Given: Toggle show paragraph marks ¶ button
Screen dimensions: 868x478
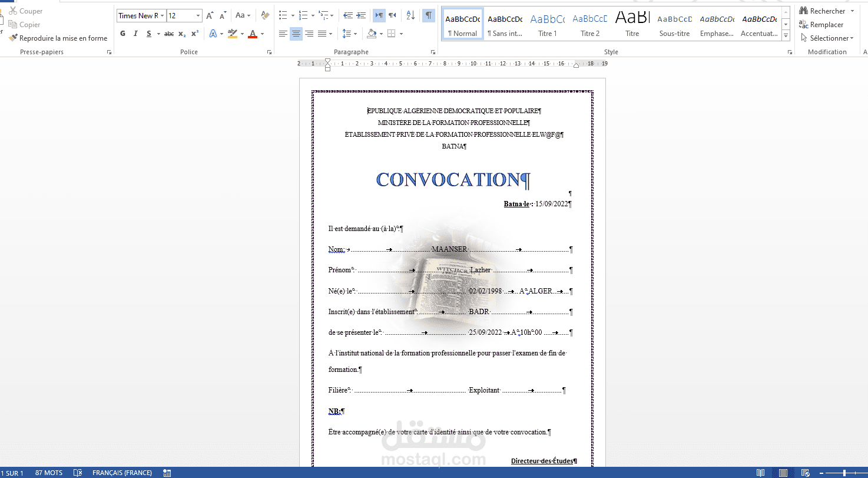Looking at the screenshot, I should pyautogui.click(x=429, y=16).
